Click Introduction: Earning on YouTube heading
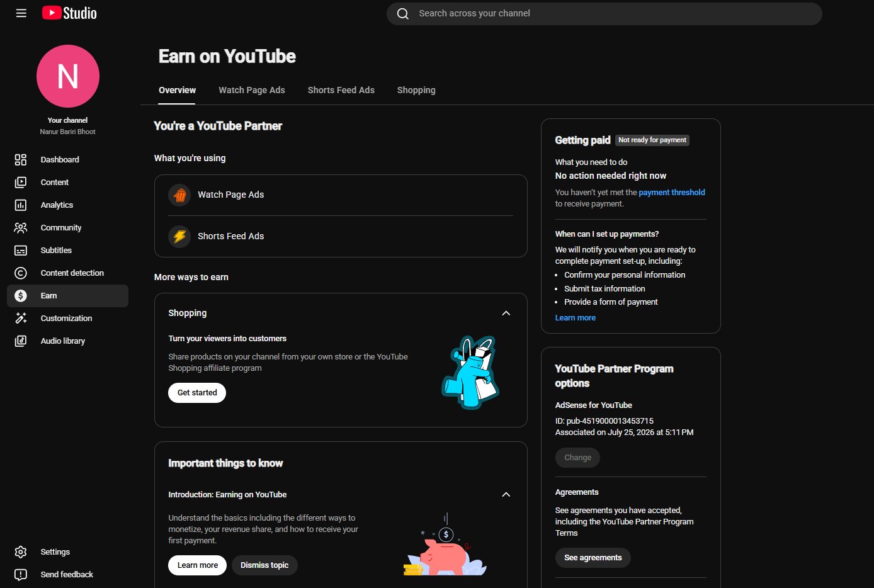 [227, 495]
